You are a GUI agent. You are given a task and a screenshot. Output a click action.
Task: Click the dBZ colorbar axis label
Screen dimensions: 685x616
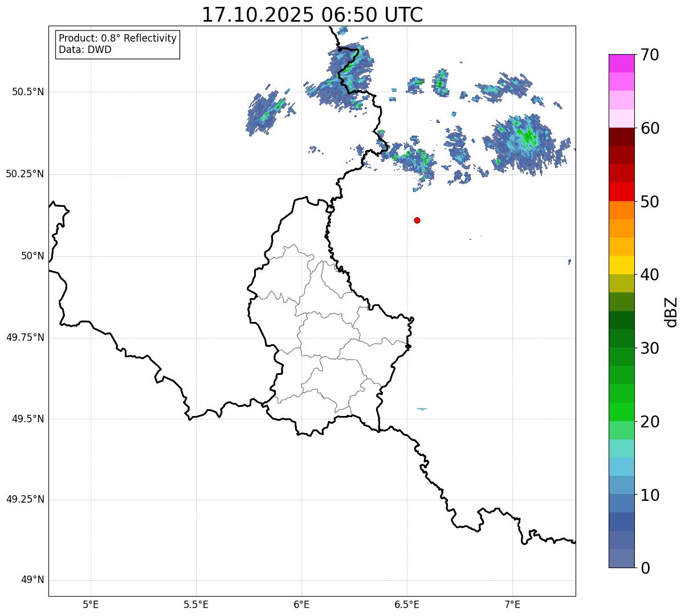[x=672, y=312]
